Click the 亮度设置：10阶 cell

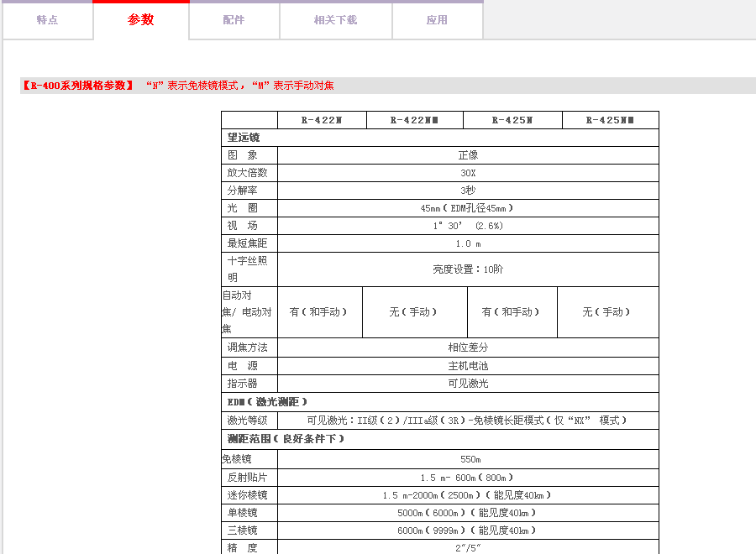tap(468, 269)
